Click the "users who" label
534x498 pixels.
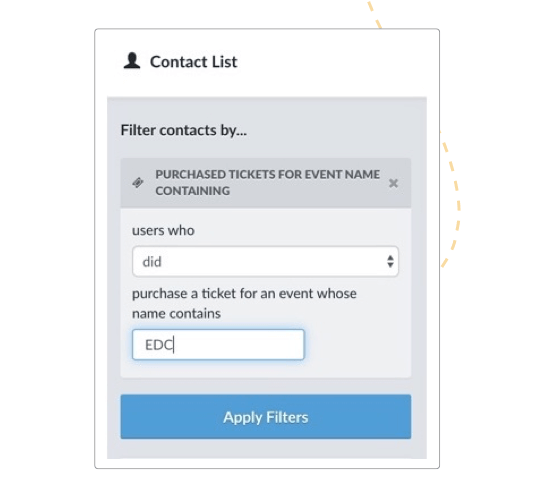(x=163, y=231)
